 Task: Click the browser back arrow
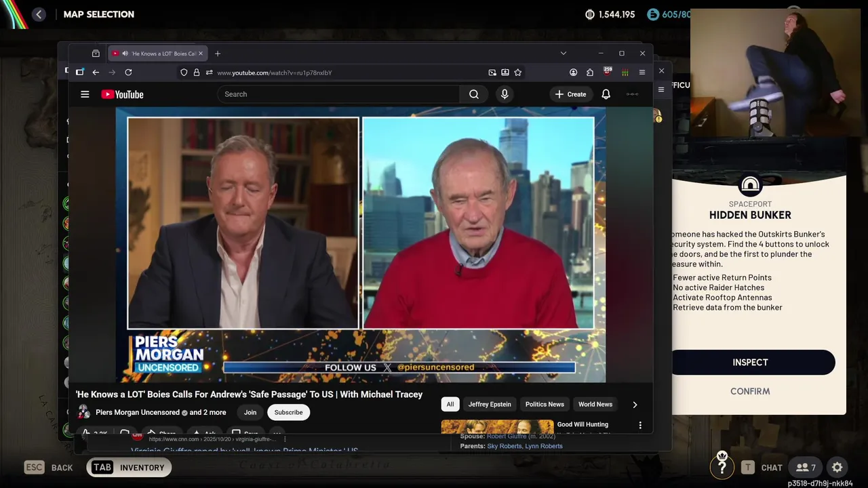click(x=96, y=73)
